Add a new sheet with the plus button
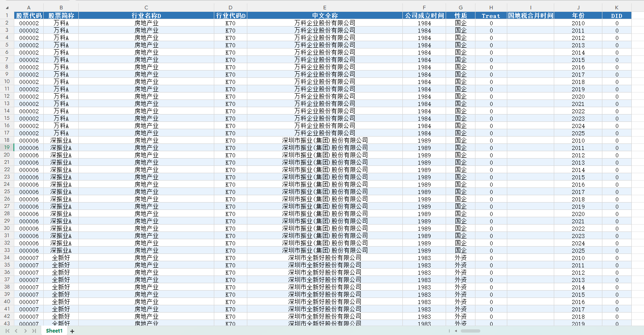 [72, 331]
